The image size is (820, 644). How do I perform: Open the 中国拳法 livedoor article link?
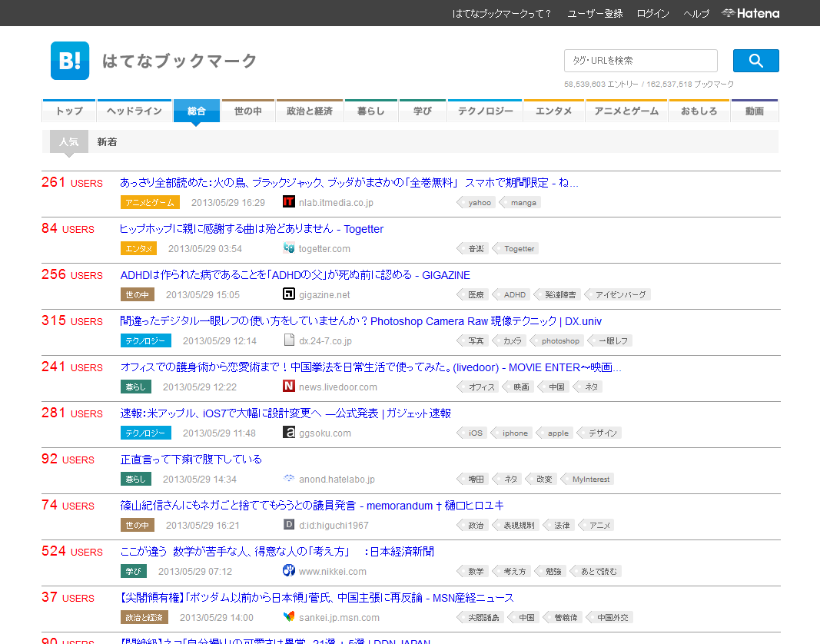370,367
